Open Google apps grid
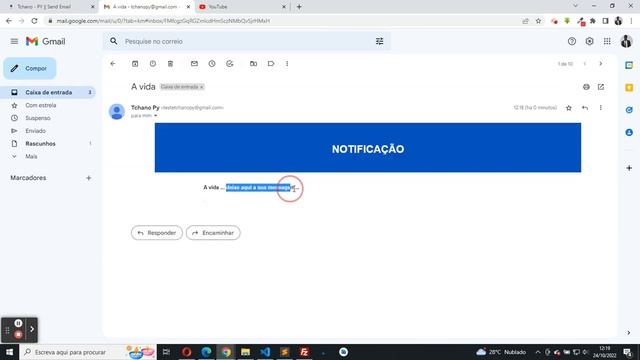 point(607,41)
